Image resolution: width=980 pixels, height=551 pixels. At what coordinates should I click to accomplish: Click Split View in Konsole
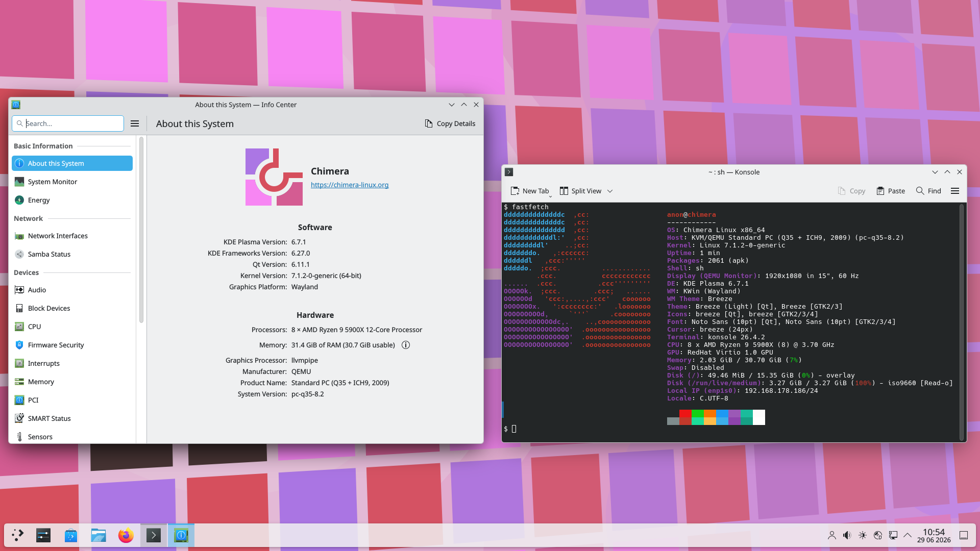pyautogui.click(x=581, y=191)
